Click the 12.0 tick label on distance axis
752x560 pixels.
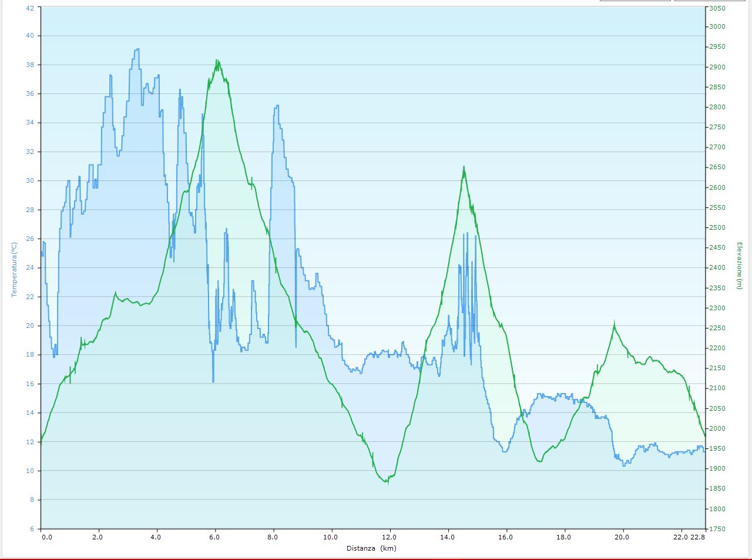388,536
